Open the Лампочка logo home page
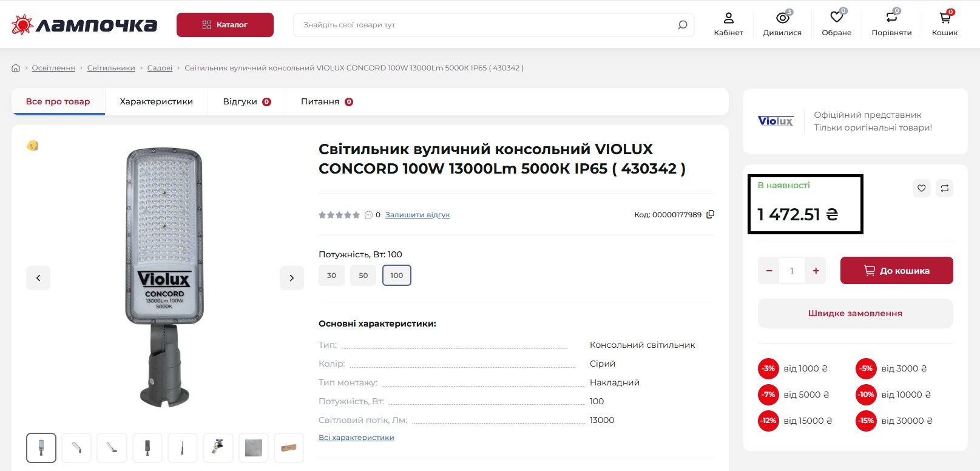The height and width of the screenshot is (471, 980). click(x=84, y=25)
